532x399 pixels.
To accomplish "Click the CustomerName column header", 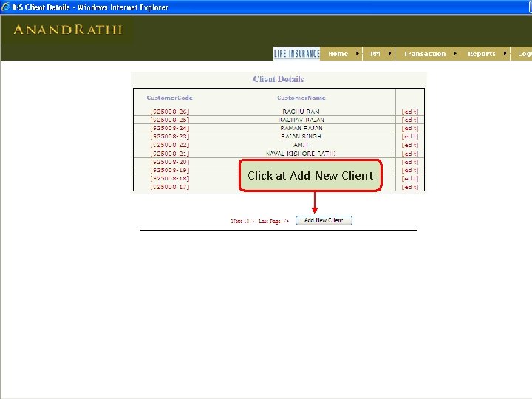I will click(x=301, y=98).
